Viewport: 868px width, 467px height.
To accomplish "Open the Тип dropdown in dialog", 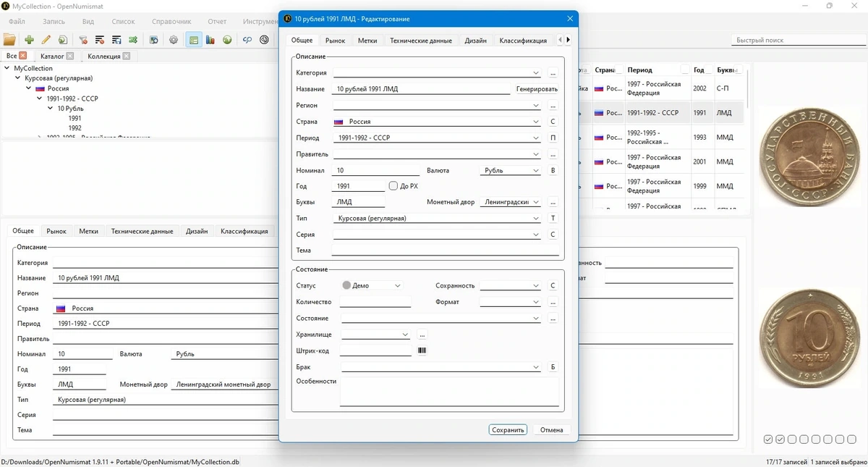I will [437, 218].
